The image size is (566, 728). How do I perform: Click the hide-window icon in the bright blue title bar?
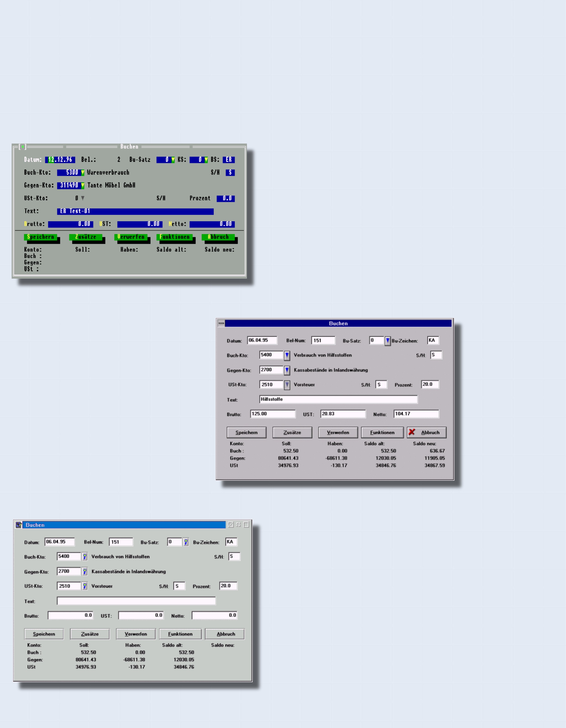(231, 525)
